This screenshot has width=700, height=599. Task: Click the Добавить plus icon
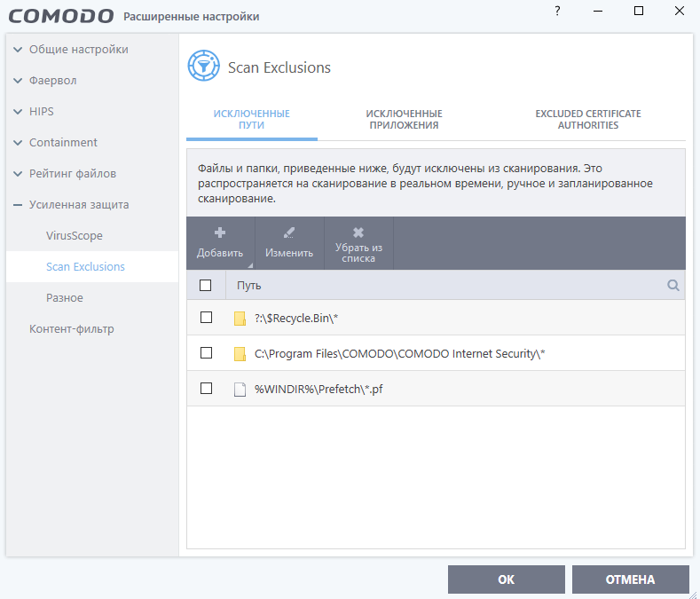[x=220, y=233]
